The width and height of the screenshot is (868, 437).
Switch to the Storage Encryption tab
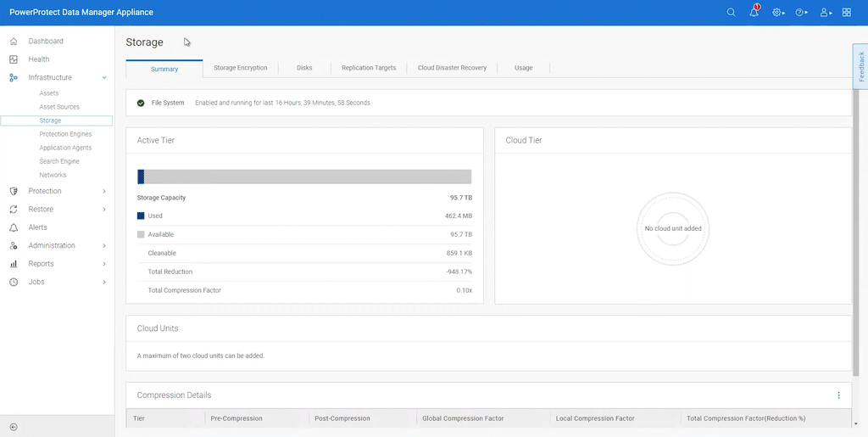coord(240,68)
